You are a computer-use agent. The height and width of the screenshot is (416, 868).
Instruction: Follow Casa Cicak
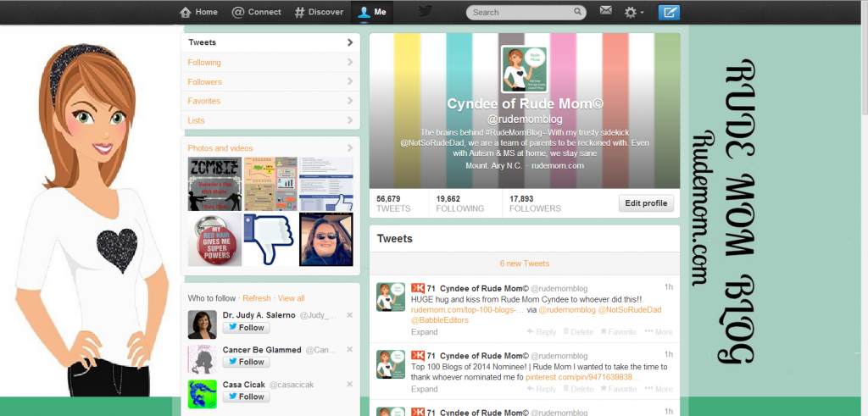247,397
